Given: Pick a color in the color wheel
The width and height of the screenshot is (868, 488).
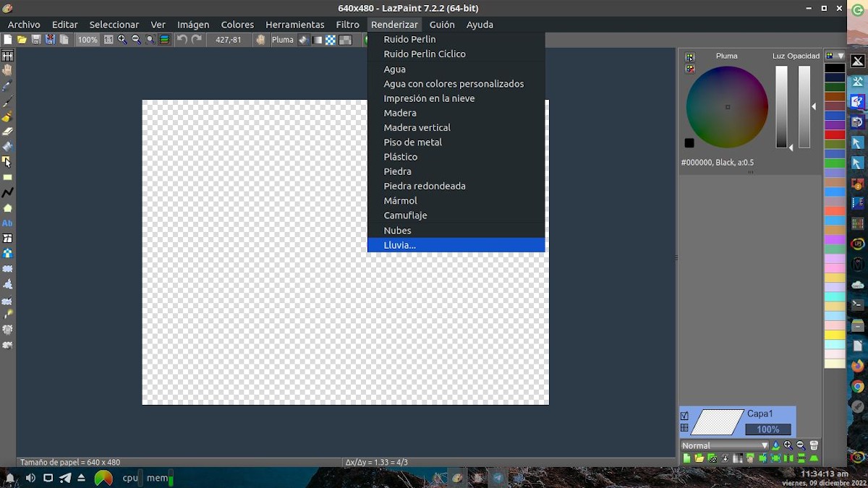Looking at the screenshot, I should (727, 107).
